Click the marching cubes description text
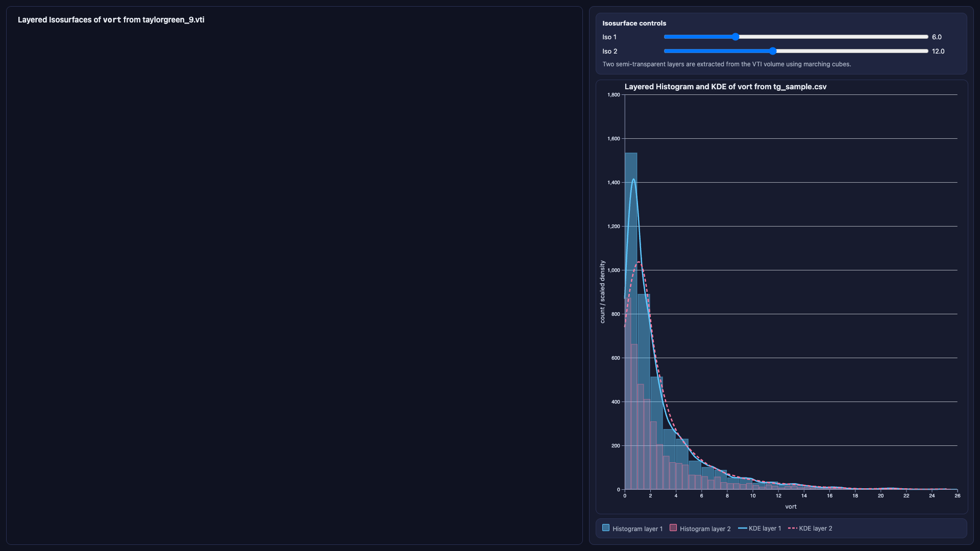Image resolution: width=980 pixels, height=551 pixels. click(726, 64)
